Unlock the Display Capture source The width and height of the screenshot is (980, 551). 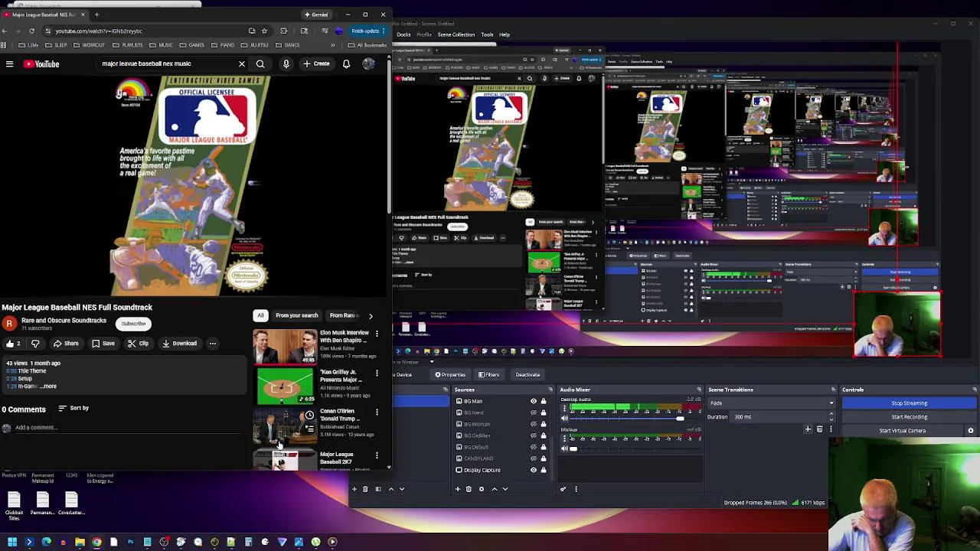click(x=544, y=470)
